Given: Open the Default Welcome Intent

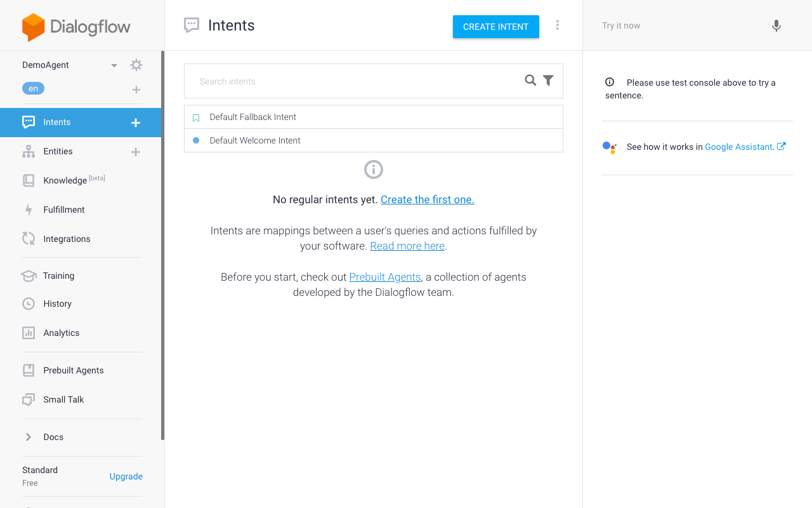Looking at the screenshot, I should 255,140.
